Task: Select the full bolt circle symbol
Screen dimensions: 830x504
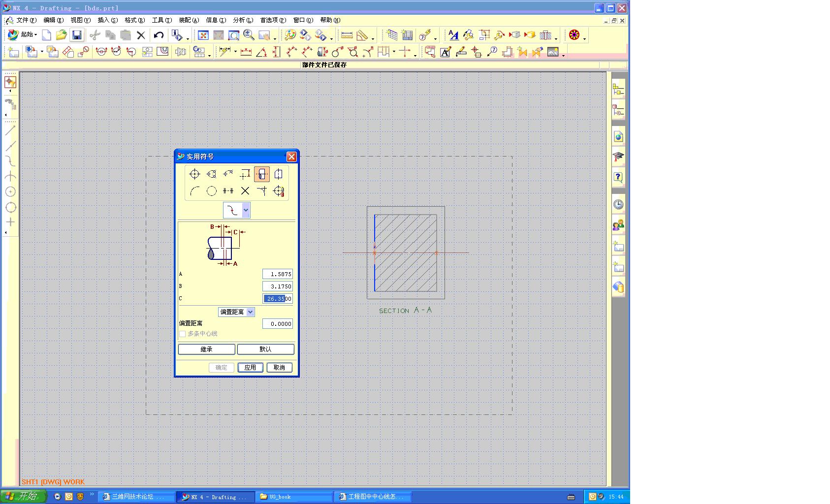Action: point(211,174)
